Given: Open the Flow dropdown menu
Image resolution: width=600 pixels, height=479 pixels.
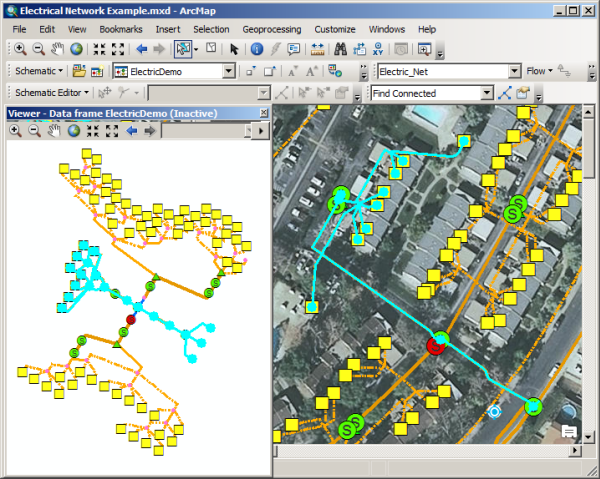Looking at the screenshot, I should click(x=540, y=71).
